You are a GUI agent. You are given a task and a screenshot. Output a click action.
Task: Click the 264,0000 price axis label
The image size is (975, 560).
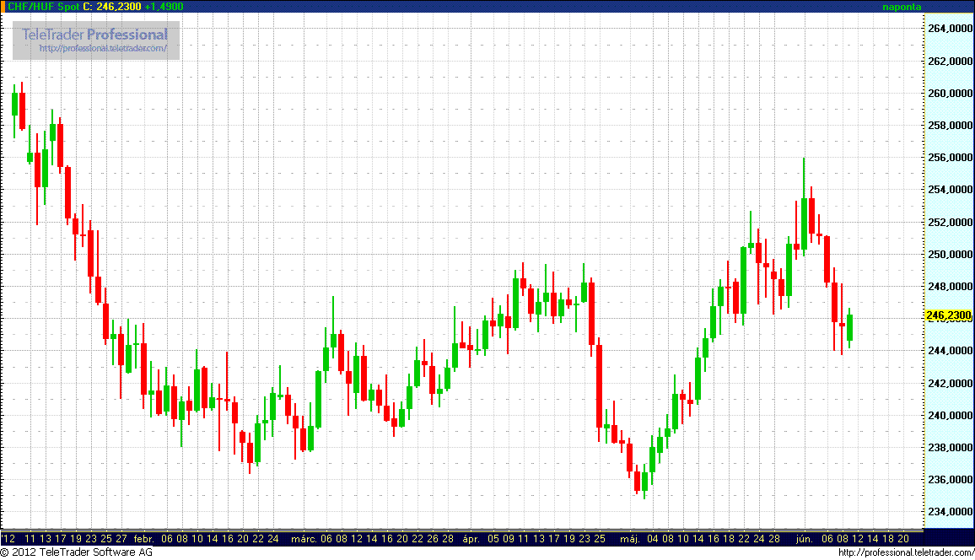point(950,29)
